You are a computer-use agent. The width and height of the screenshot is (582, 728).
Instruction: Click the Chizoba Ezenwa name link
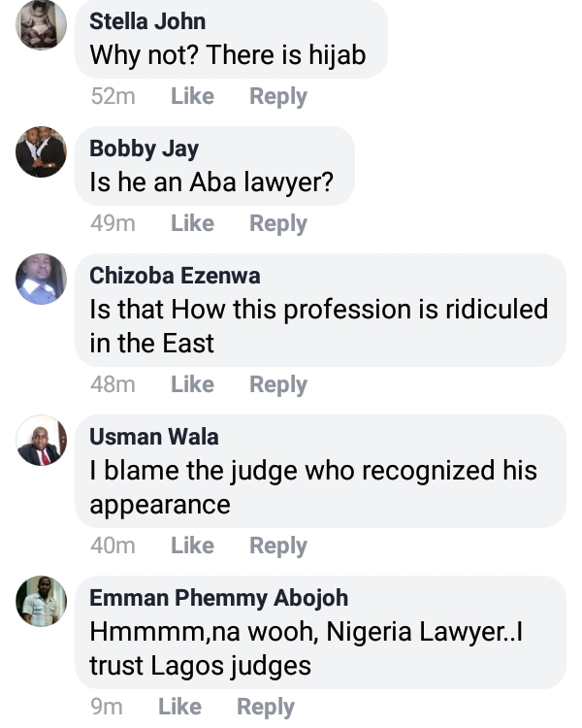coord(175,276)
